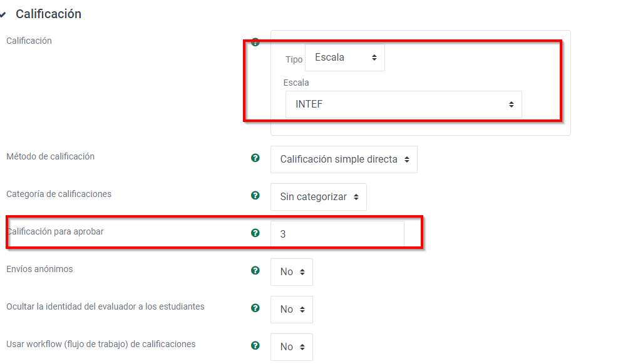
Task: Open the Método de calificación dropdown
Action: (344, 159)
